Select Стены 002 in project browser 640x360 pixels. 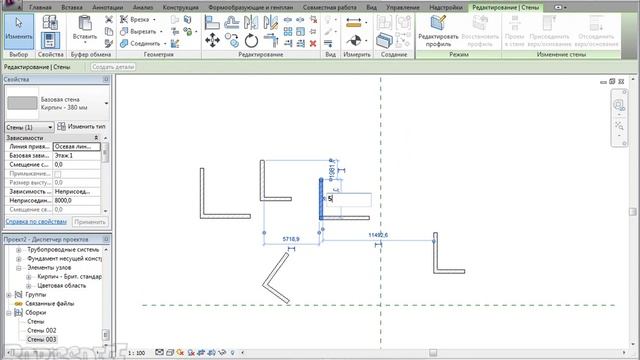tap(42, 331)
